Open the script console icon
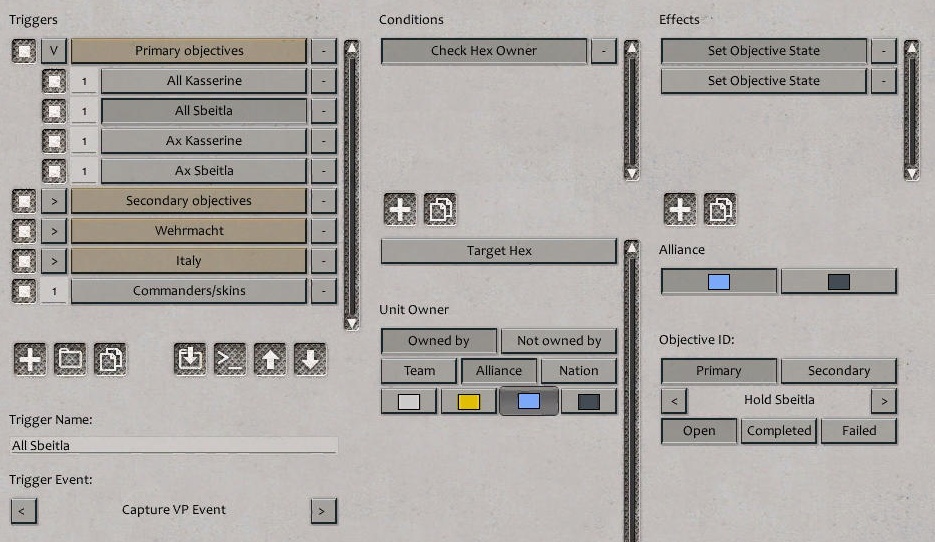The image size is (935, 542). 230,359
